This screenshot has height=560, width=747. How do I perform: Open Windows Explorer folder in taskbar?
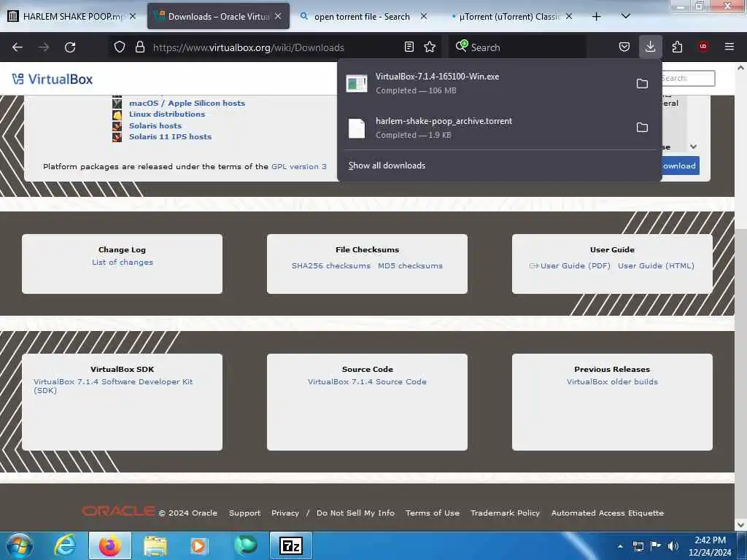coord(155,545)
